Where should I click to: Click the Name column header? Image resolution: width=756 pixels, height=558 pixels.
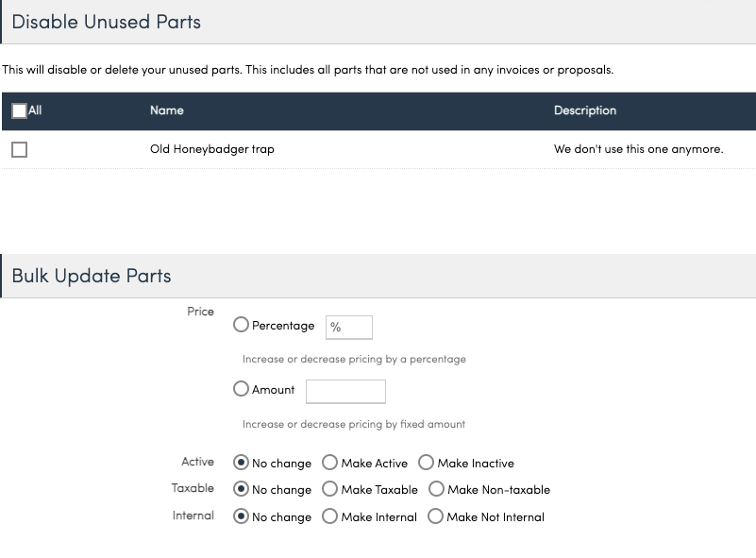point(167,110)
